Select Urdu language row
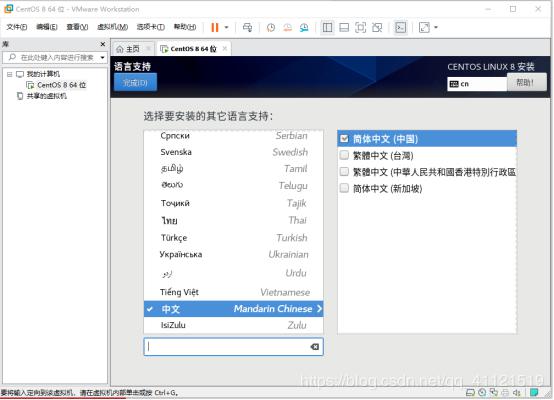 coord(234,273)
